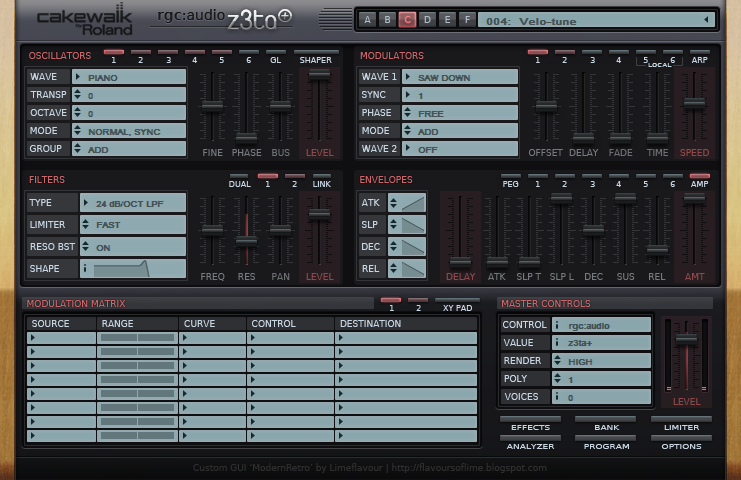Open the oscillator WAVE PIANO dropdown
The height and width of the screenshot is (480, 741).
129,77
